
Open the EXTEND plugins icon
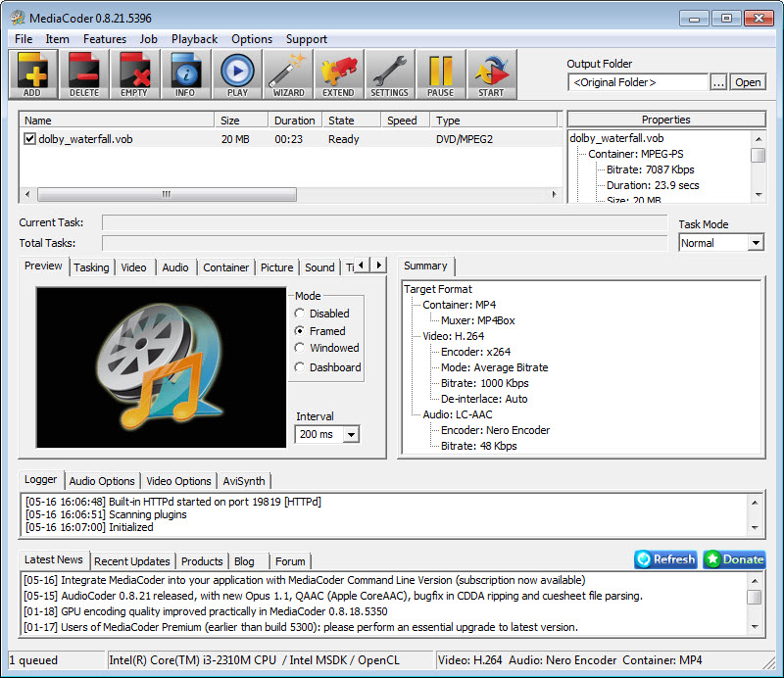coord(339,74)
